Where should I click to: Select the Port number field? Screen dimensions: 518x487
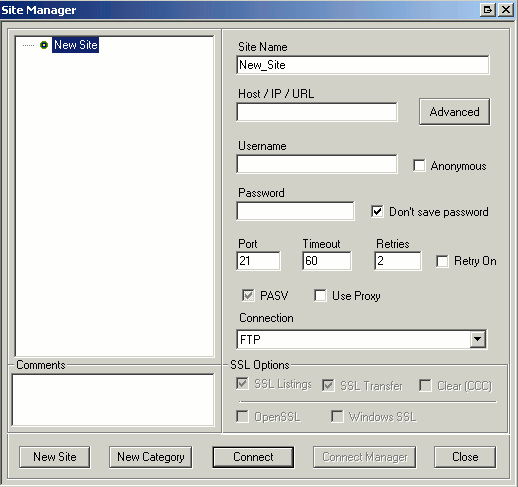pos(258,261)
